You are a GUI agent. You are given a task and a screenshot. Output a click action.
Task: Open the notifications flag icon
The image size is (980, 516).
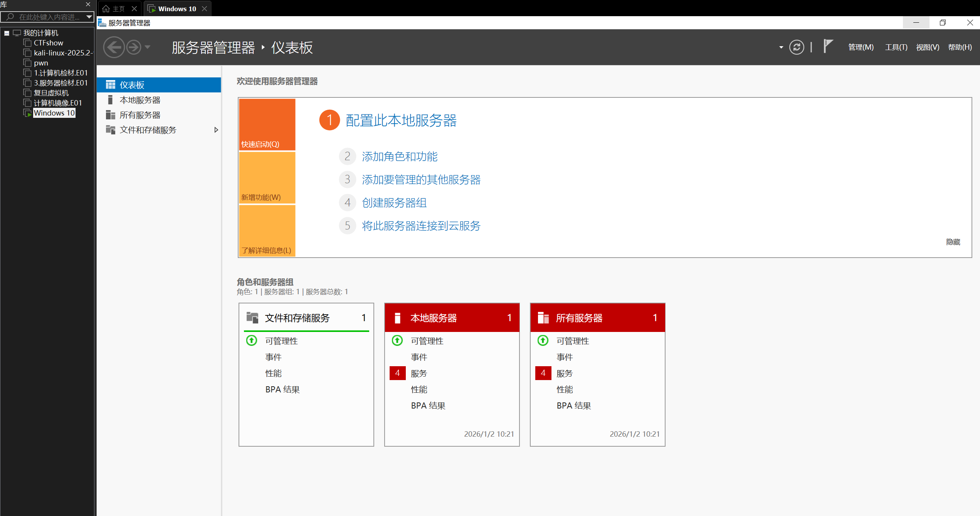[828, 47]
